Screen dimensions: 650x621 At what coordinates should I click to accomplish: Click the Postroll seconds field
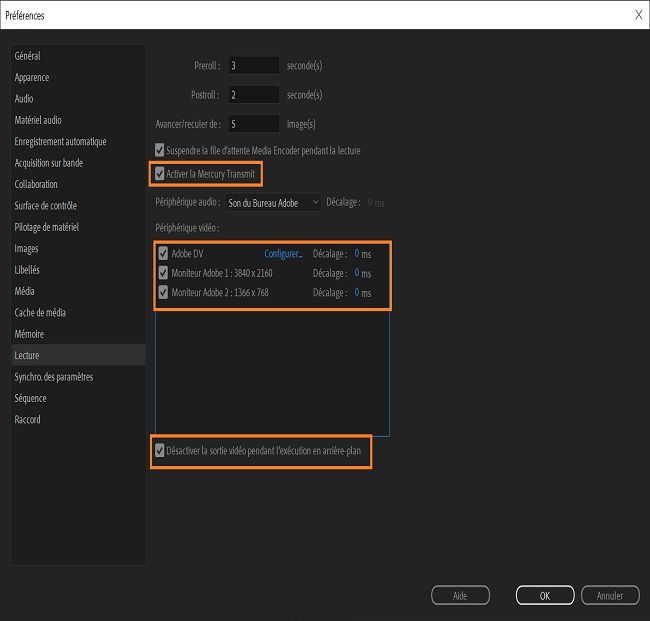pos(253,95)
